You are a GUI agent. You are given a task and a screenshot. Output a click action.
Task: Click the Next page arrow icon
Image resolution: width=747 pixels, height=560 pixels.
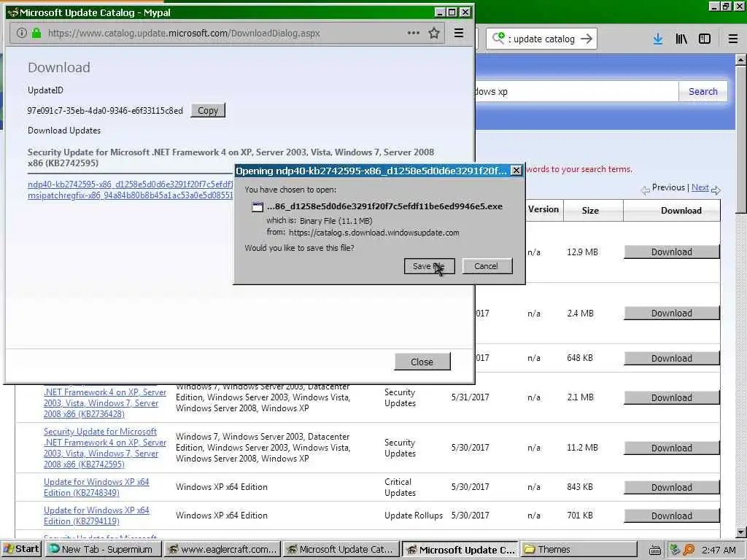[x=715, y=190]
